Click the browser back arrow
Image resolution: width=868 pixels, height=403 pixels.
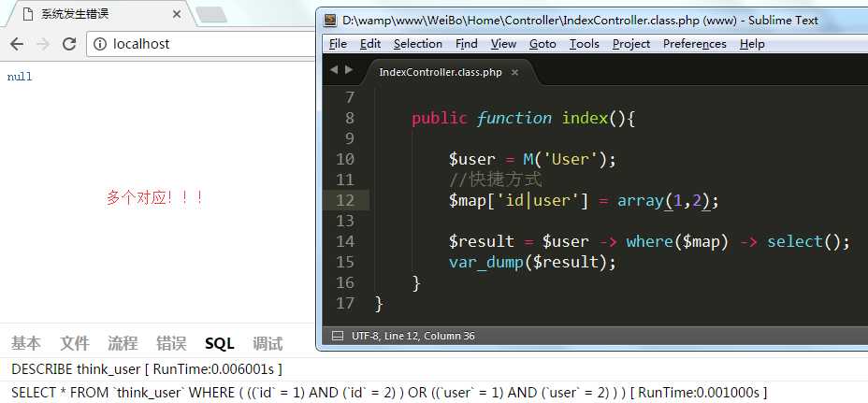[17, 44]
